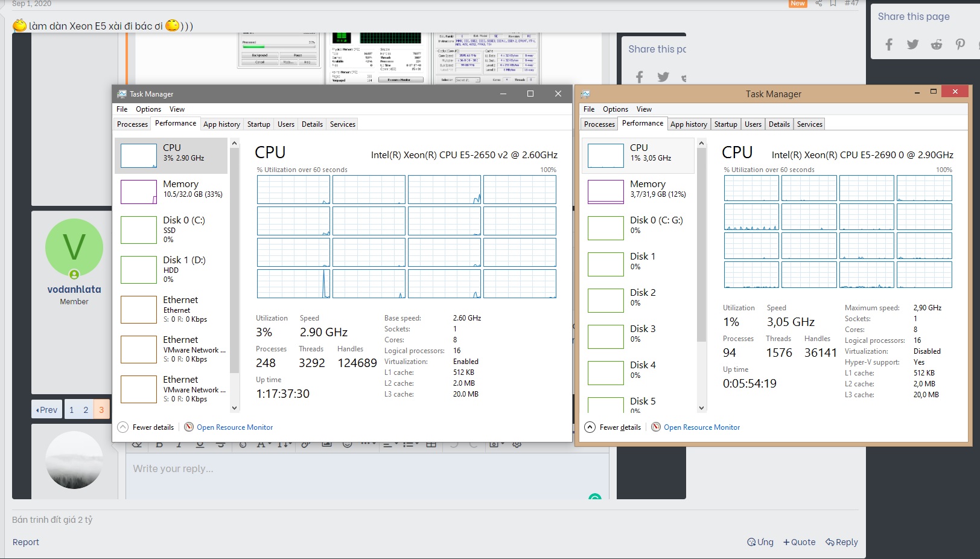Screen dimensions: 980x559
Task: Open the Options menu in the E5-2690 Task Manager
Action: pyautogui.click(x=616, y=109)
